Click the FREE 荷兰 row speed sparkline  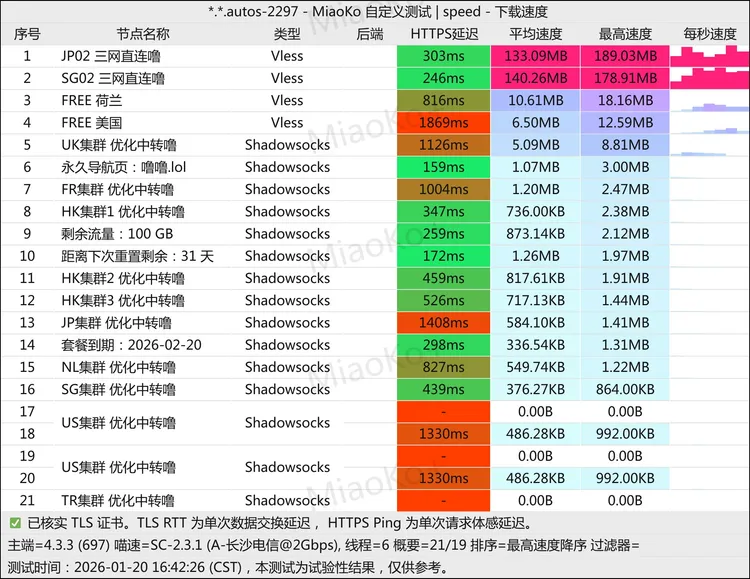[708, 101]
